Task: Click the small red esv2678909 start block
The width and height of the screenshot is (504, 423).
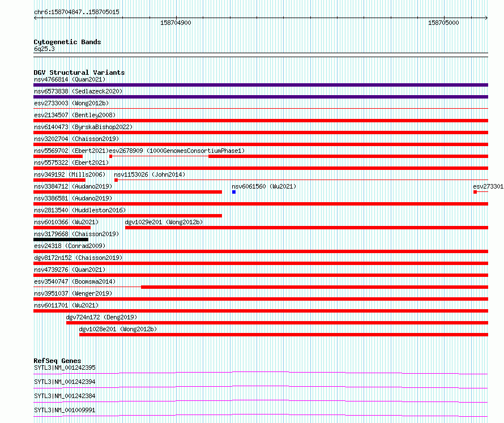Action: pyautogui.click(x=110, y=156)
